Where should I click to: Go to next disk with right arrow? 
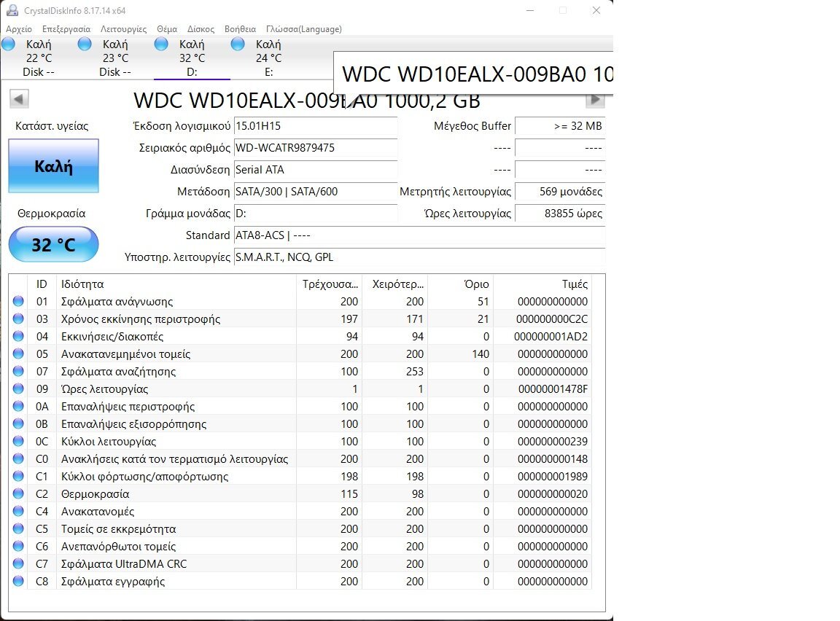pyautogui.click(x=595, y=100)
